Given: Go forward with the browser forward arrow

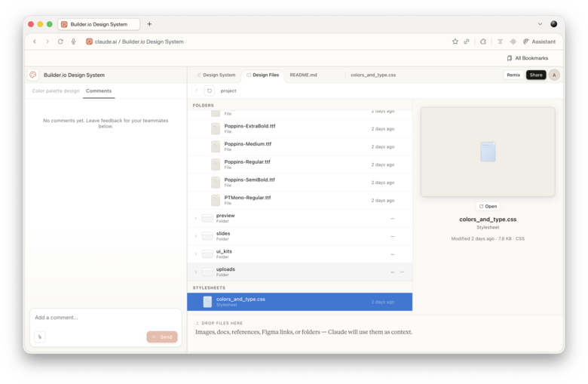Looking at the screenshot, I should pyautogui.click(x=47, y=41).
